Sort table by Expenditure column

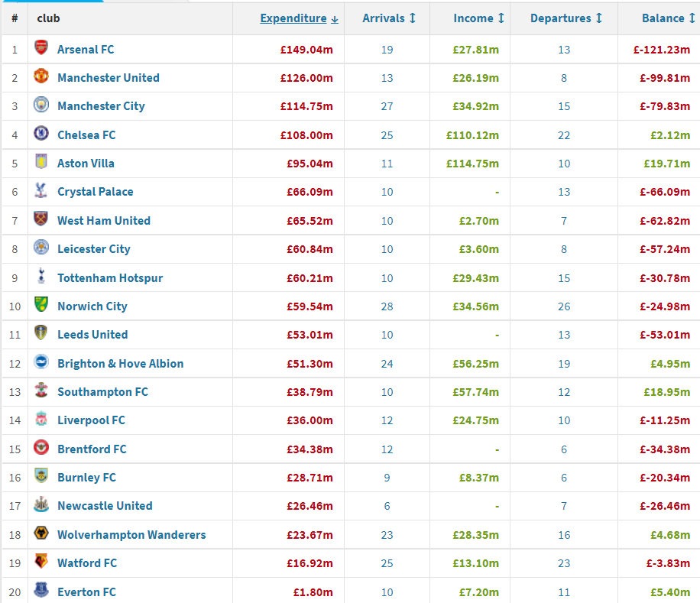[x=299, y=18]
